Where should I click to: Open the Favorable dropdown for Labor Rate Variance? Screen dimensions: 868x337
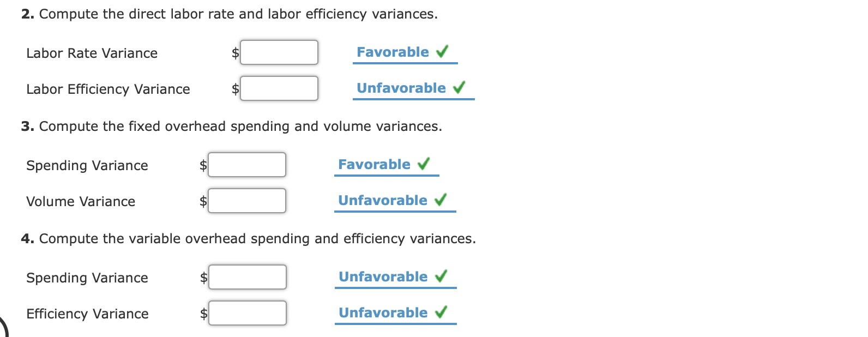click(x=405, y=52)
